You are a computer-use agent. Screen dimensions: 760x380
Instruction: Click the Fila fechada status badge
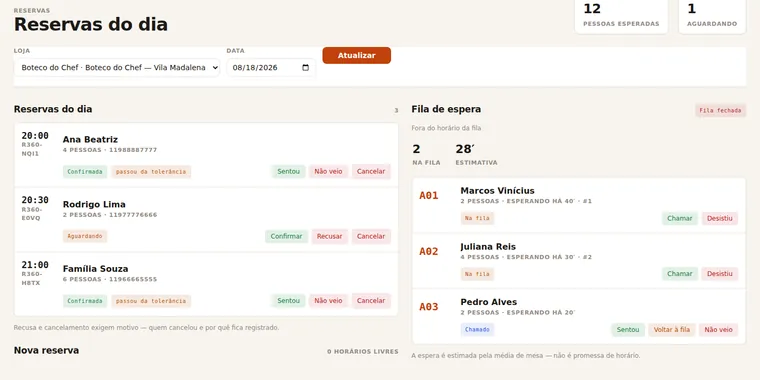(x=720, y=111)
